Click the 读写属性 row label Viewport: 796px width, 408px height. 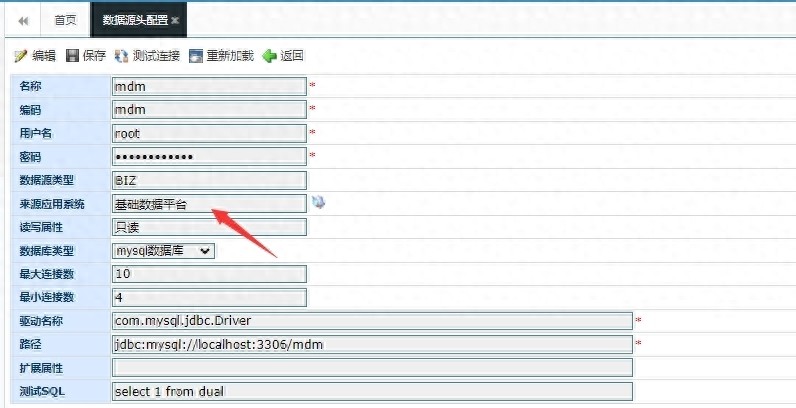pos(41,227)
